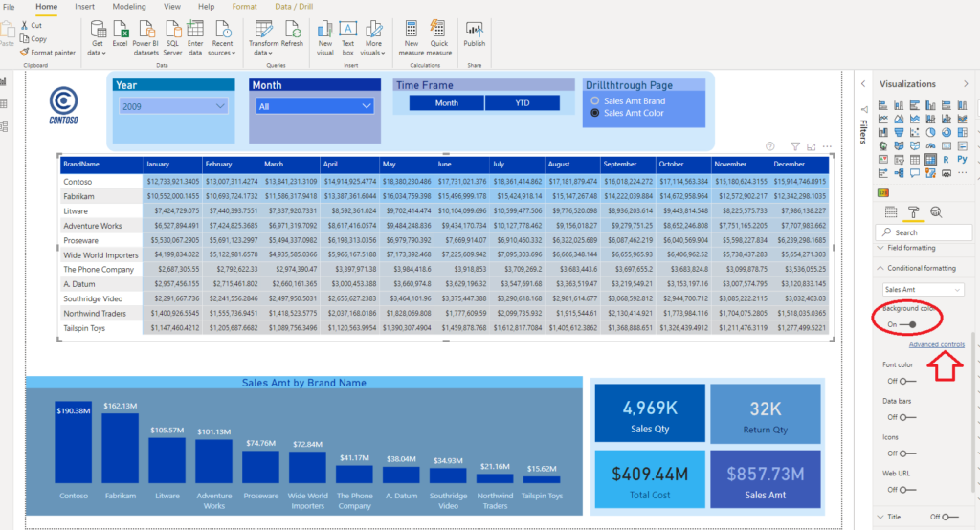Open the Year slicer dropdown showing 2009
Viewport: 980px width, 530px height.
coord(173,106)
